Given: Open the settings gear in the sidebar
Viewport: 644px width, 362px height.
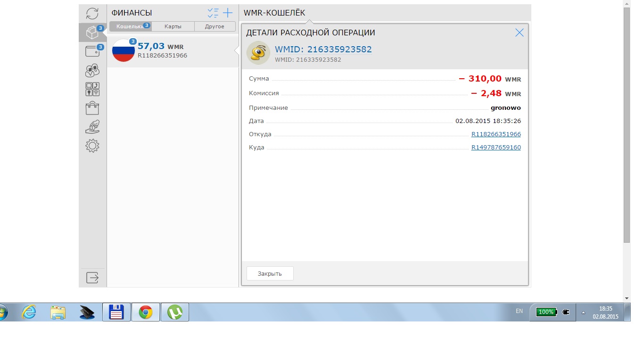Looking at the screenshot, I should [92, 146].
